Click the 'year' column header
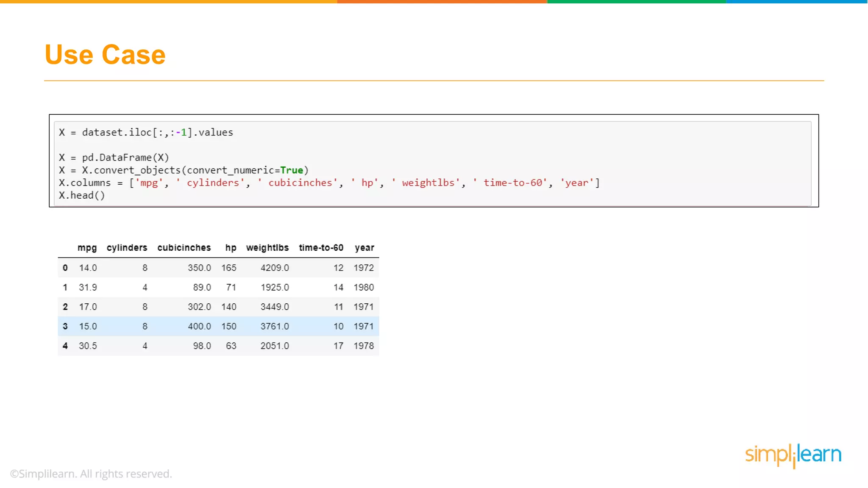 (364, 248)
